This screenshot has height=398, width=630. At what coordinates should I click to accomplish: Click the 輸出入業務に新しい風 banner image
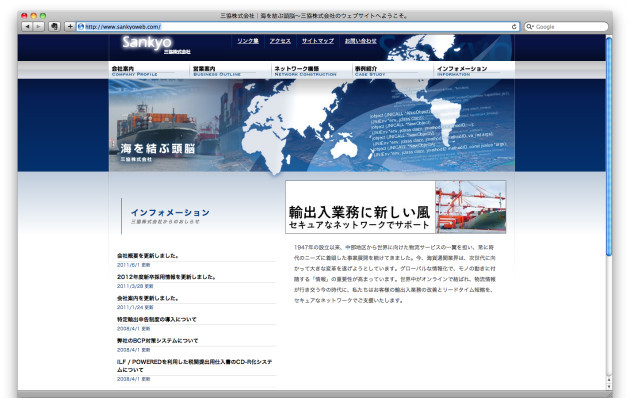pyautogui.click(x=395, y=207)
